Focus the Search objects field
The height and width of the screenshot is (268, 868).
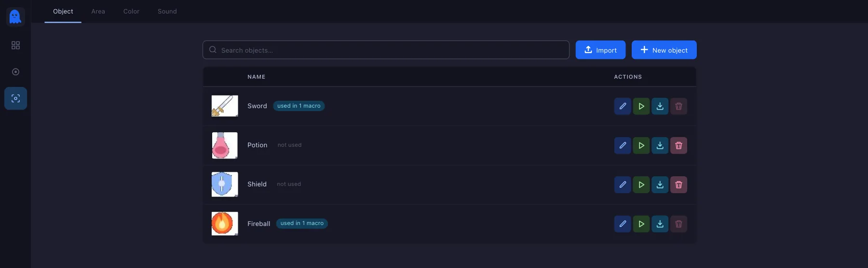(x=386, y=50)
